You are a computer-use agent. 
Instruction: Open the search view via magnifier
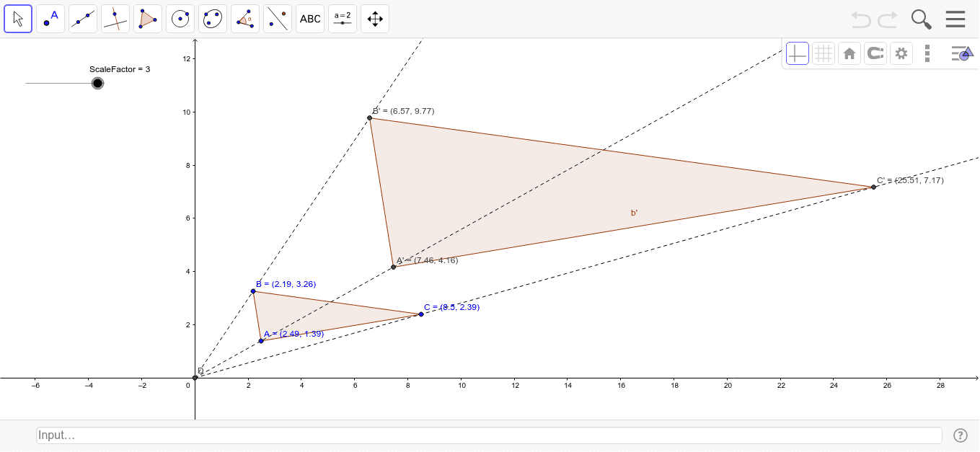[921, 19]
